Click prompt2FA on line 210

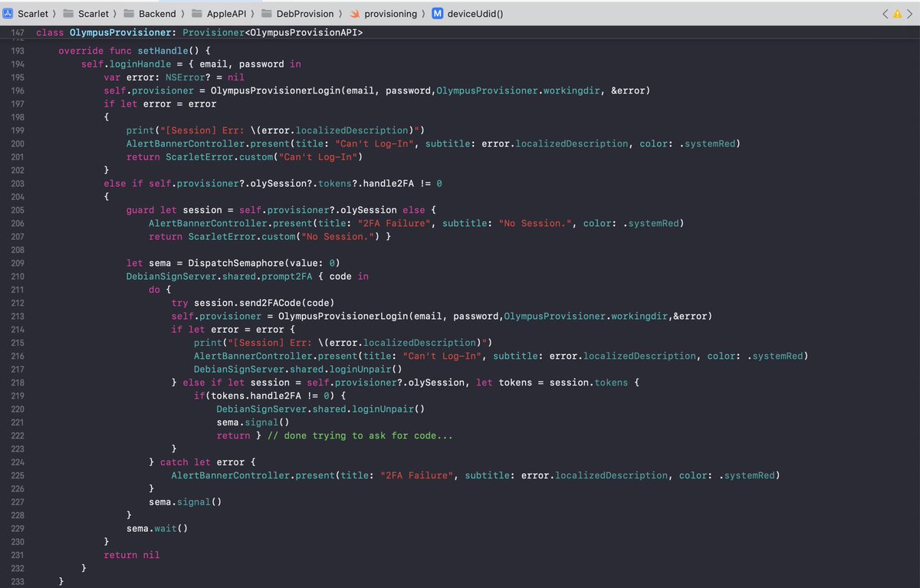coord(286,276)
